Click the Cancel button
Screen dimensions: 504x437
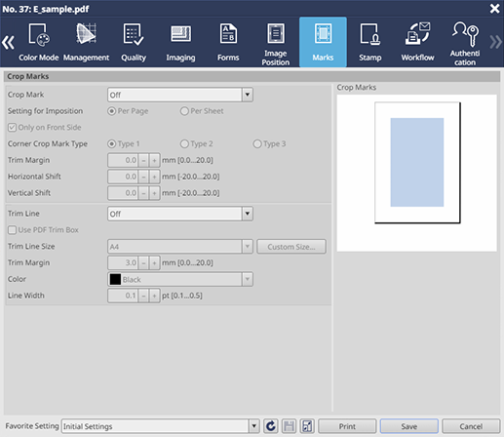pos(471,426)
